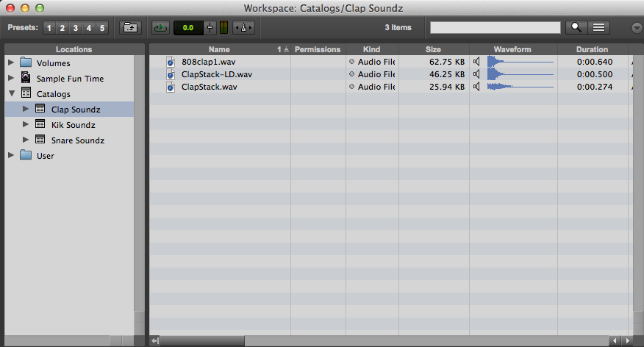Open the browser menu dropdown arrow
This screenshot has width=644, height=347.
(x=636, y=28)
